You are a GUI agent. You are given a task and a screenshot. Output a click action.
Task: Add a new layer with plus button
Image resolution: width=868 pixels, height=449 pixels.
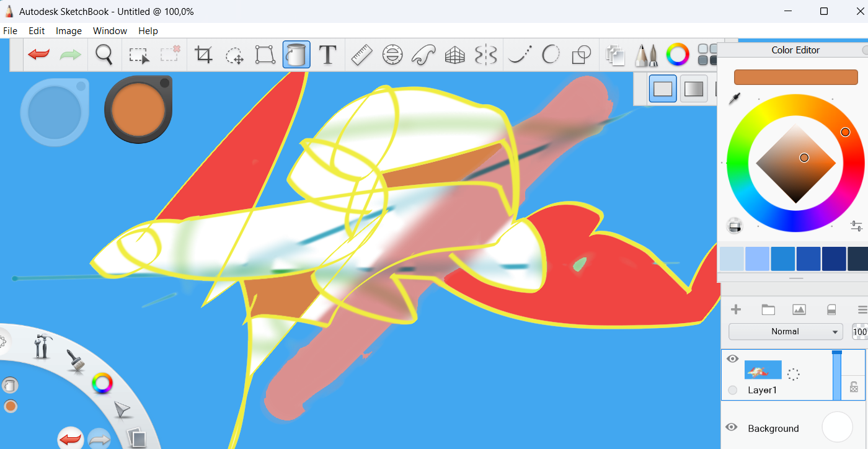pos(736,309)
